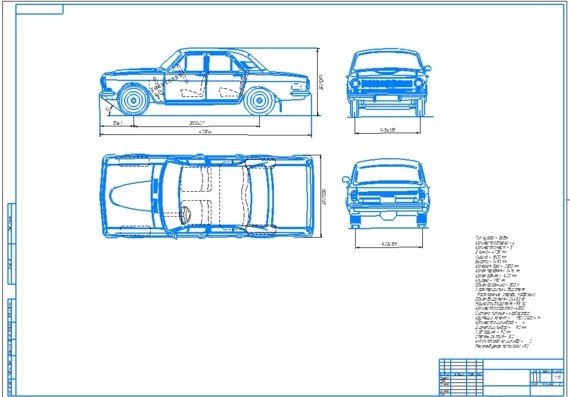570x397 pixels.
Task: Select the vertical height dimension beside the side view
Action: click(320, 82)
